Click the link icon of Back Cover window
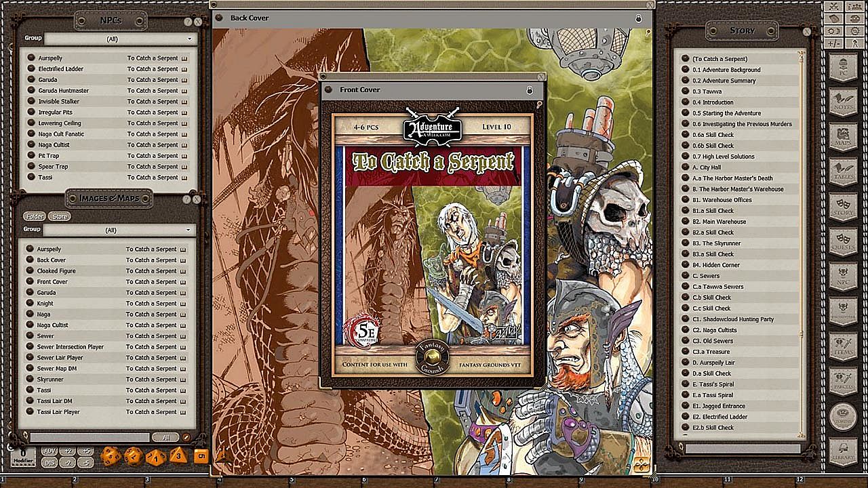868x488 pixels. click(x=219, y=18)
